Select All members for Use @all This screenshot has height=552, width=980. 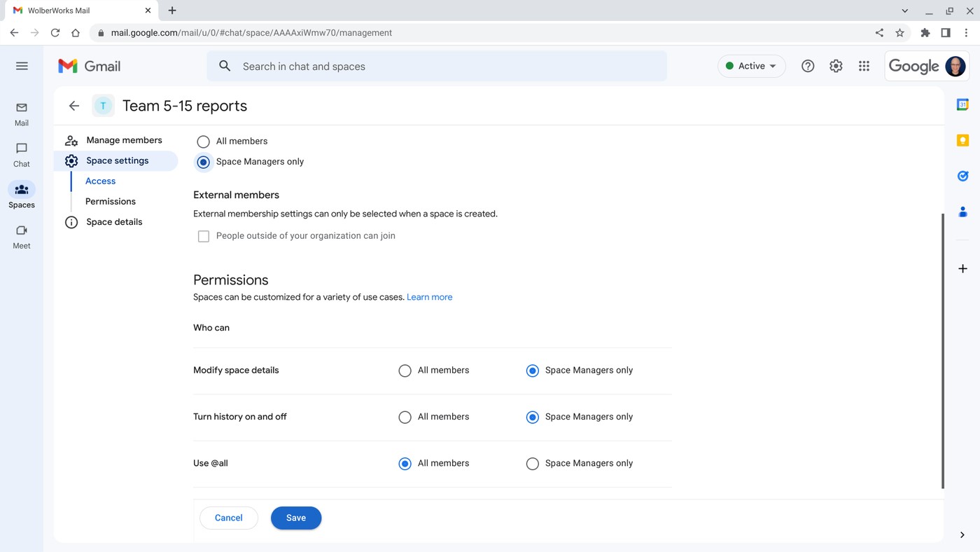(405, 463)
